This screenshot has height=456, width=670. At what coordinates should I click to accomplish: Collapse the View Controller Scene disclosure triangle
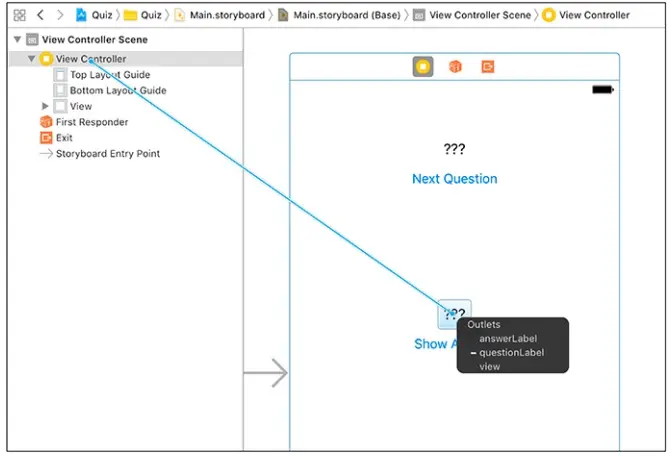(x=18, y=40)
